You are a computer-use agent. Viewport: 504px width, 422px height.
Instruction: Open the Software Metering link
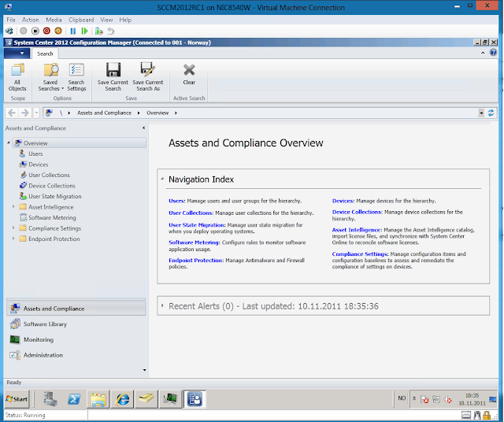click(x=195, y=242)
